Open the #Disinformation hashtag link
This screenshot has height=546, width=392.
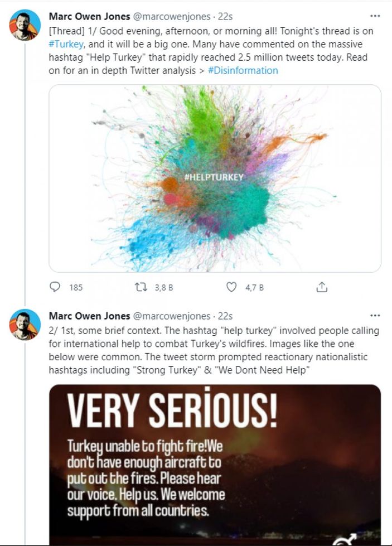(246, 70)
